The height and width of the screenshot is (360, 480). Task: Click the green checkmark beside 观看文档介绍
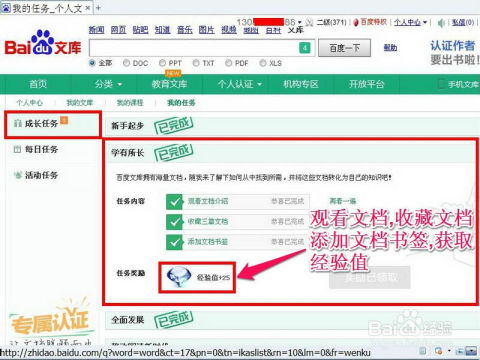pos(174,202)
